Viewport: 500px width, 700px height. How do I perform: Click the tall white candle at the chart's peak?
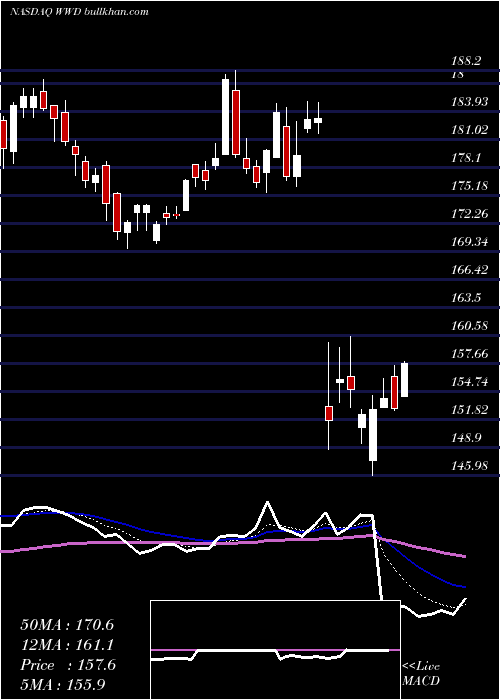click(x=225, y=117)
